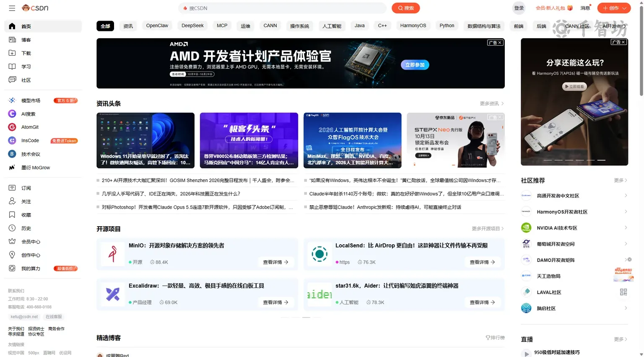
Task: Expand 更多资讯 chevron link
Action: coord(492,103)
